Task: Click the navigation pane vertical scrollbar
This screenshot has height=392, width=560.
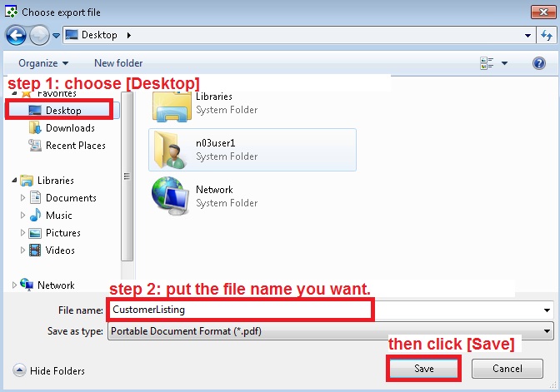Action: tap(127, 176)
